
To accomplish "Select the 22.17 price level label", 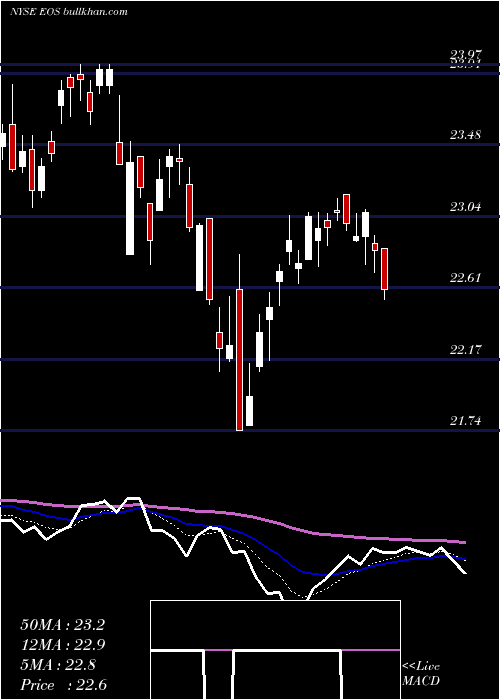I will point(466,349).
